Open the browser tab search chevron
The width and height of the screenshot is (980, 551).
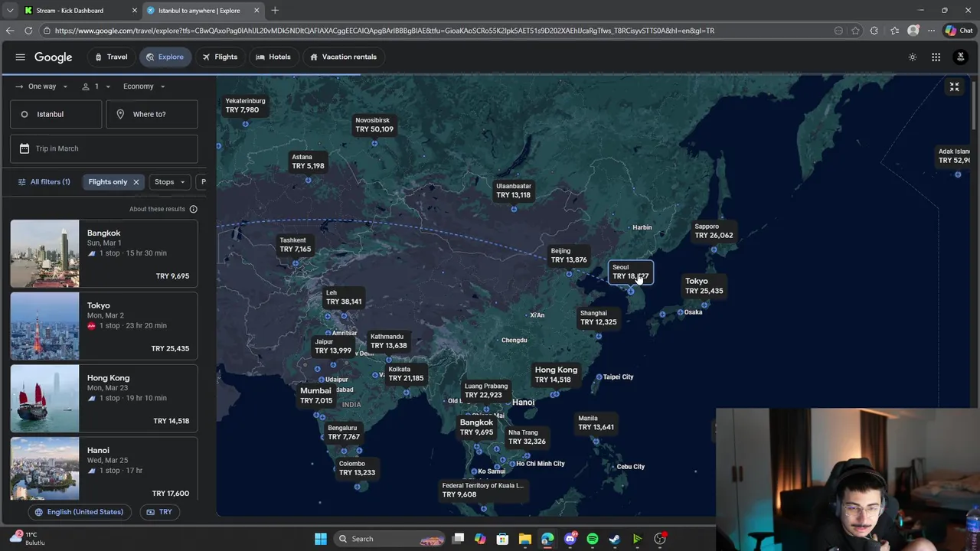(x=10, y=11)
